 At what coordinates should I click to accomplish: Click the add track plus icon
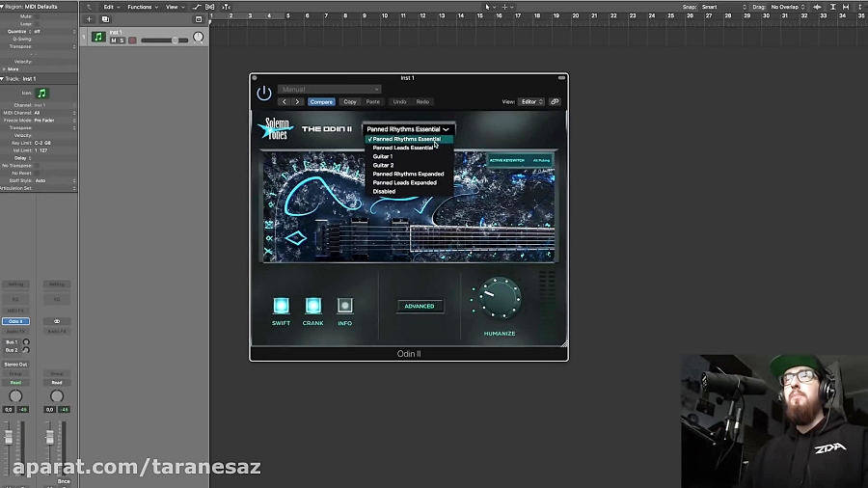90,19
